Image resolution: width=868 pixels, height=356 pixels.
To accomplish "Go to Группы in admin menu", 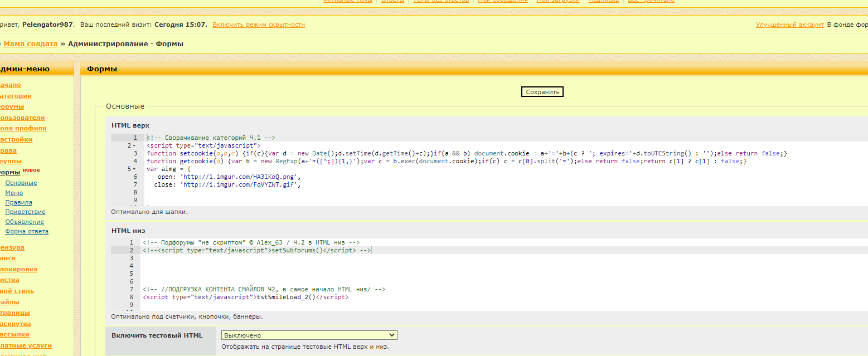I will pyautogui.click(x=11, y=161).
